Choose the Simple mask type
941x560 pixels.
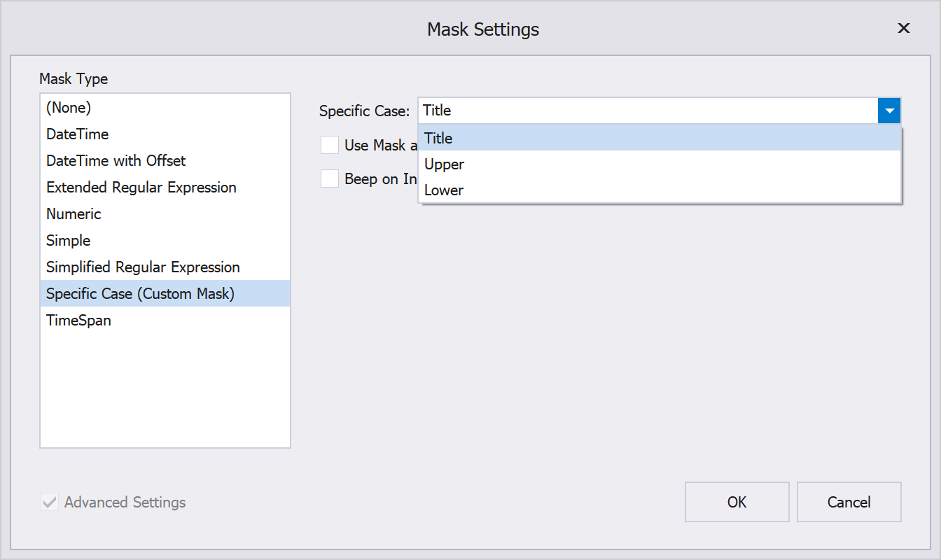(68, 240)
